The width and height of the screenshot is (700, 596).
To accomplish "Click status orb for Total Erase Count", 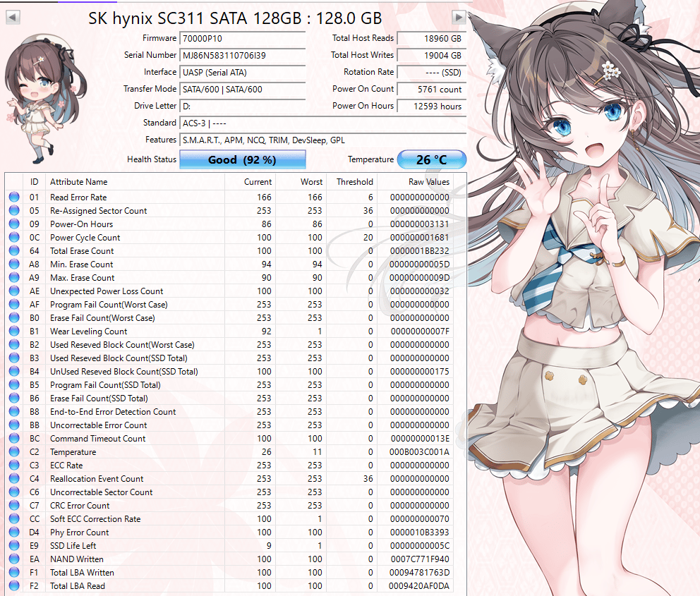I will tap(14, 250).
